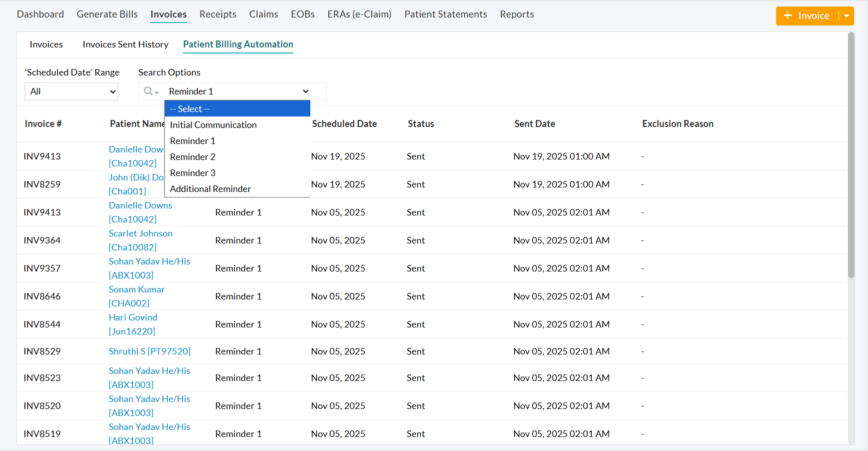This screenshot has width=868, height=451.
Task: Open Scarlet Johnson's patient record link
Action: [x=140, y=233]
